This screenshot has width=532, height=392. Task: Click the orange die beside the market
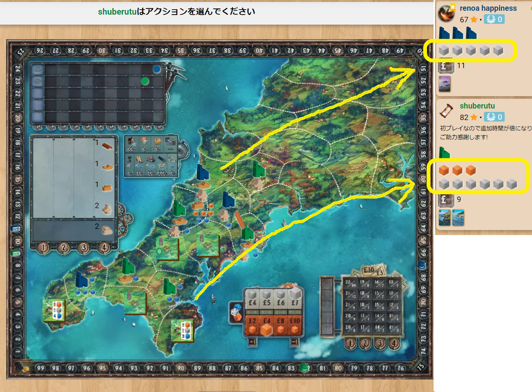coord(237,317)
